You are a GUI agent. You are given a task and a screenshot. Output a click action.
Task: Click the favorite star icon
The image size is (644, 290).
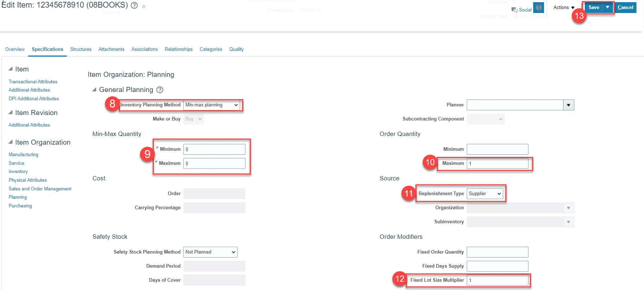pos(144,6)
